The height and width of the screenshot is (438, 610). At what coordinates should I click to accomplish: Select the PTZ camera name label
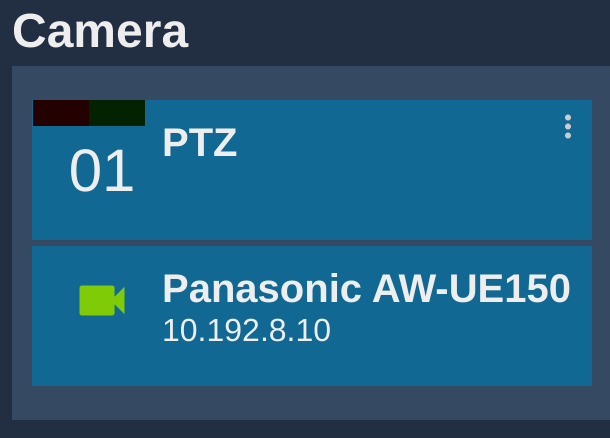(x=200, y=143)
